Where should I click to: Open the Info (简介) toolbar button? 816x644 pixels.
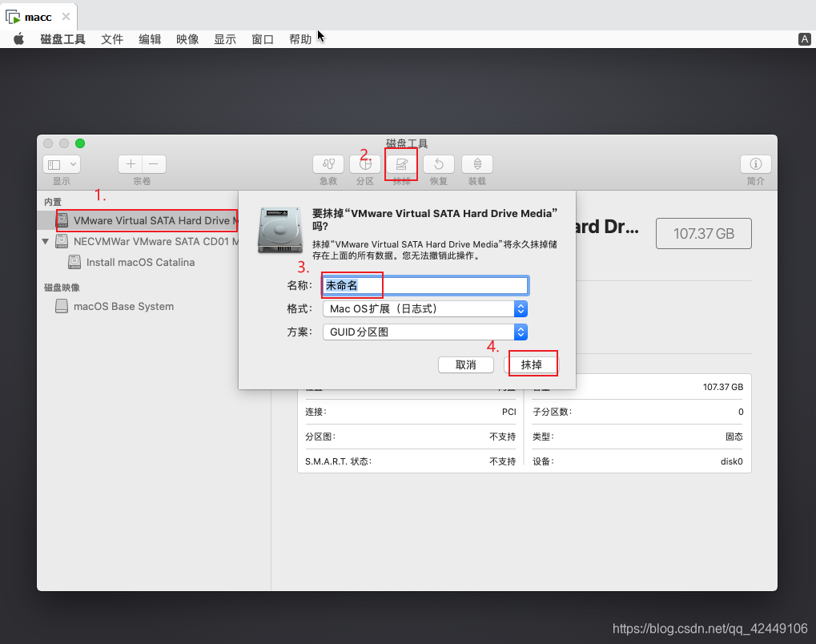coord(756,164)
